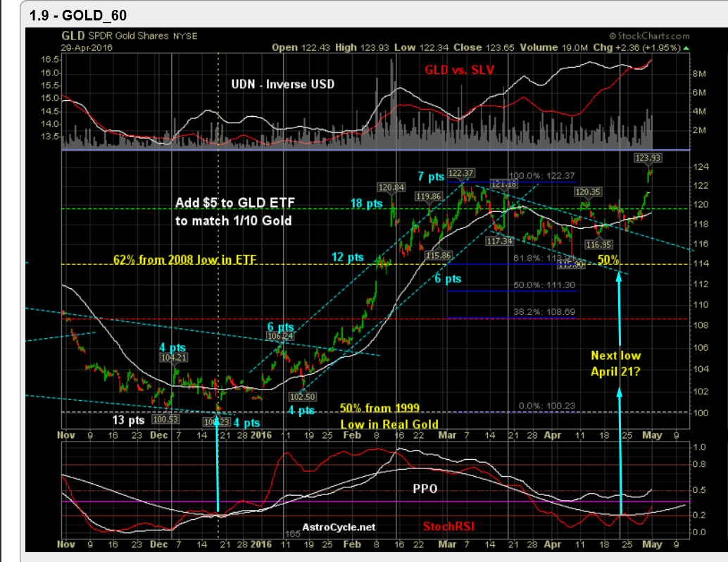728x562 pixels.
Task: Click 'Low in Real Gold' yellow text
Action: tap(389, 425)
